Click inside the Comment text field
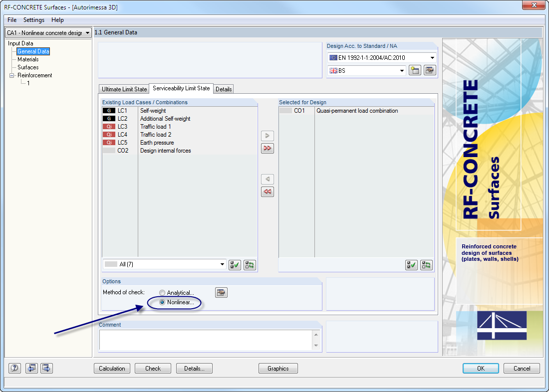Viewport: 549px width, 392px height. [x=206, y=340]
